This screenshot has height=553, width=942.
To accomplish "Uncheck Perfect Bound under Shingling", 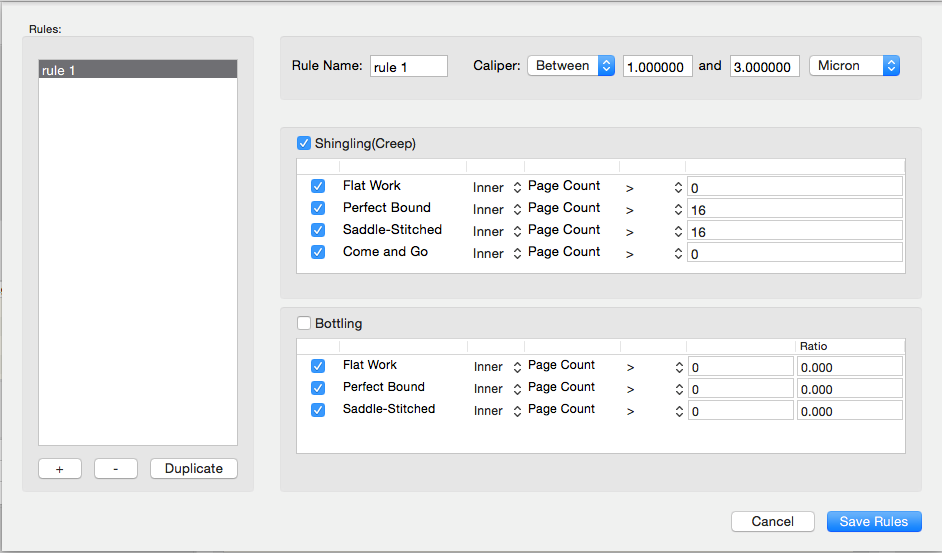I will [x=318, y=208].
